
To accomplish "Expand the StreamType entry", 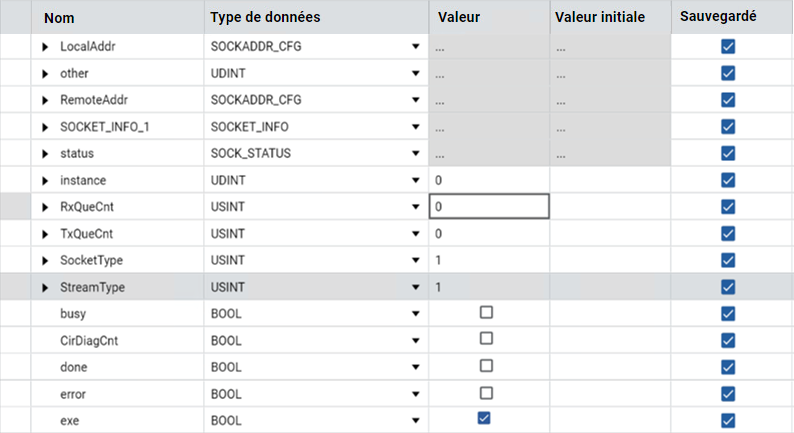I will (45, 288).
